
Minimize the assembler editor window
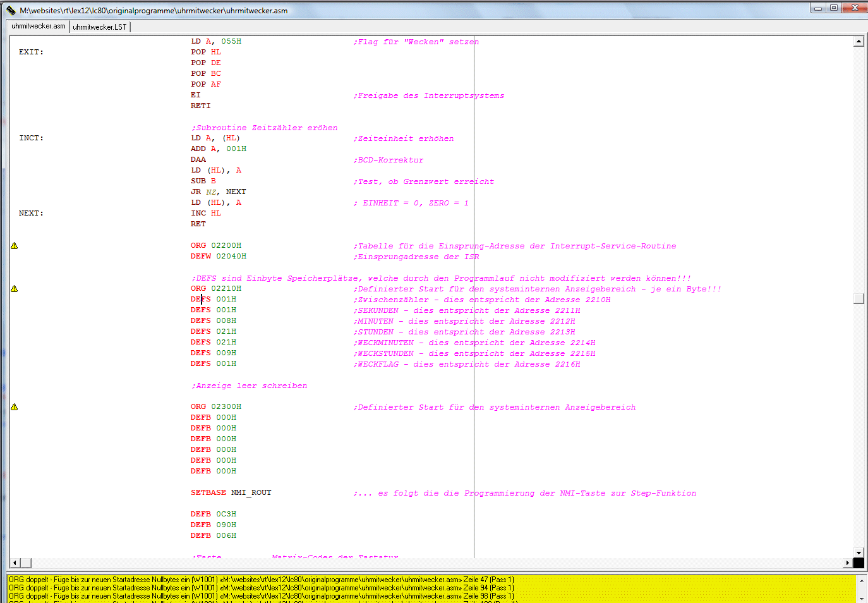click(x=818, y=8)
